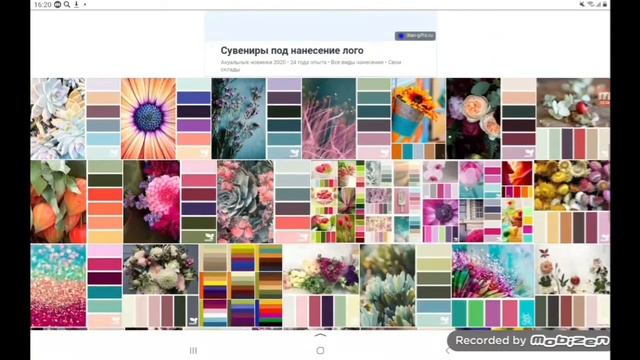Open the colorful sparkling flower macro image
This screenshot has width=640, height=360.
coord(493,286)
